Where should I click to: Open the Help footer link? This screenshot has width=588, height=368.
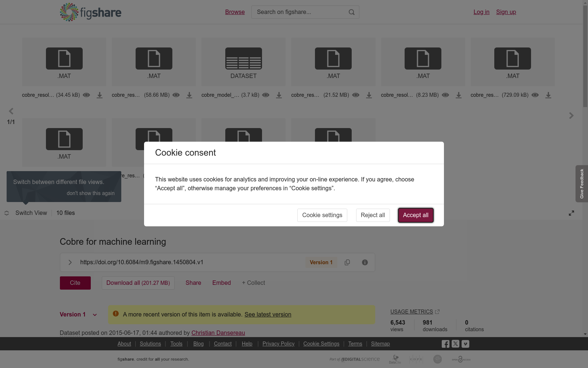(x=247, y=344)
